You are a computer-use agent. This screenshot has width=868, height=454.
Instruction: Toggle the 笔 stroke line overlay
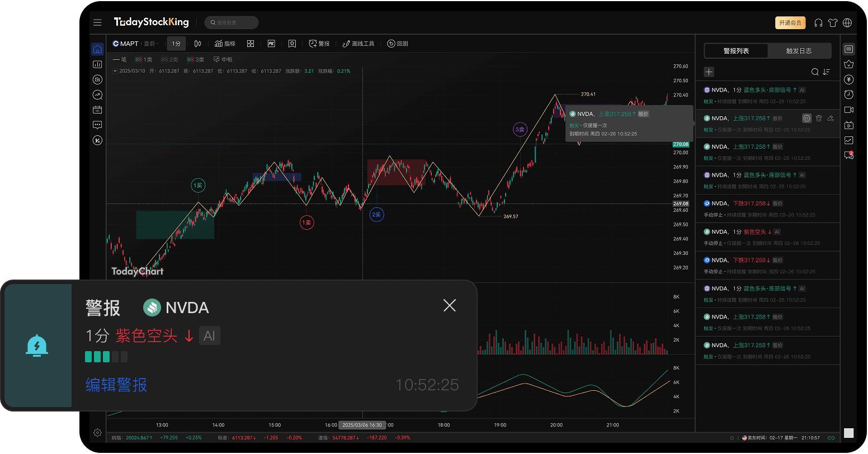coord(120,59)
